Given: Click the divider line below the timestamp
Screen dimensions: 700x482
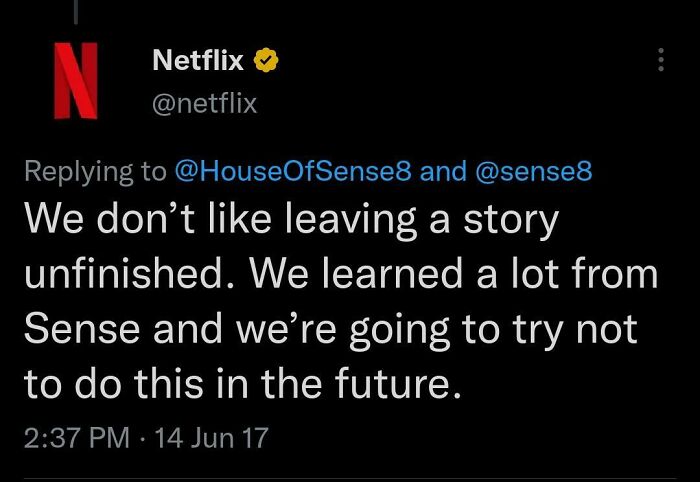Looking at the screenshot, I should pos(350,480).
